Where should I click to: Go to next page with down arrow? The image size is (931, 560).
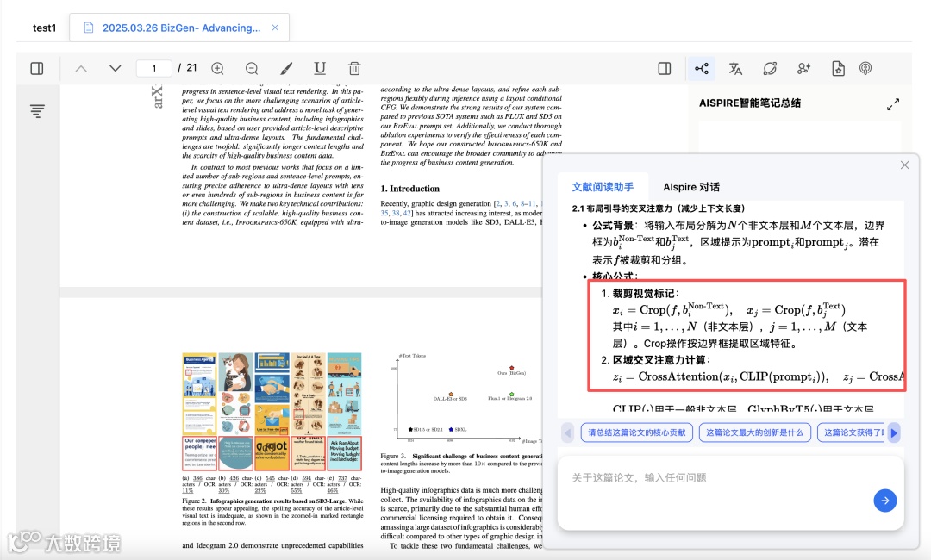click(116, 69)
